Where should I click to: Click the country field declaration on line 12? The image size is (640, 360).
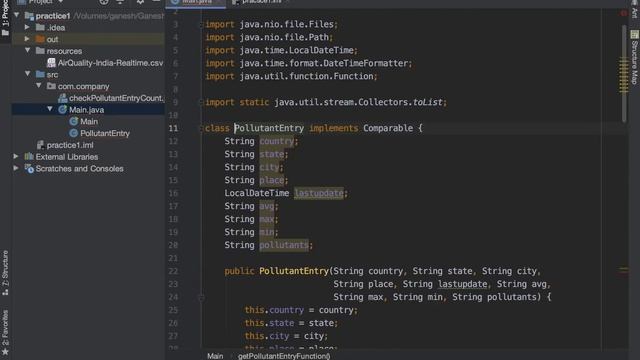[x=277, y=141]
